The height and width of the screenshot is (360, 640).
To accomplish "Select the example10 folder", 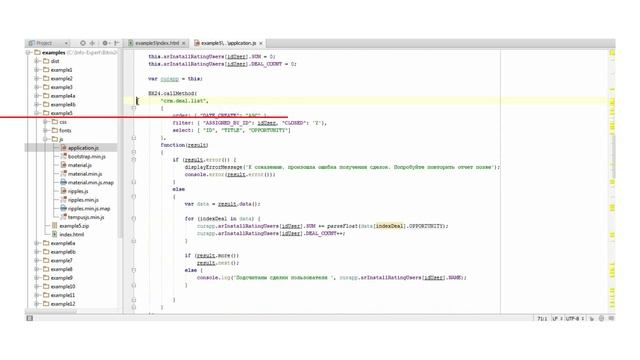I will click(63, 287).
